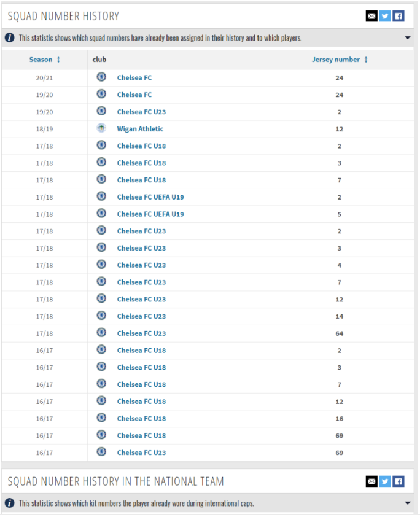Click the email icon in National Team section
This screenshot has width=420, height=517.
click(371, 481)
